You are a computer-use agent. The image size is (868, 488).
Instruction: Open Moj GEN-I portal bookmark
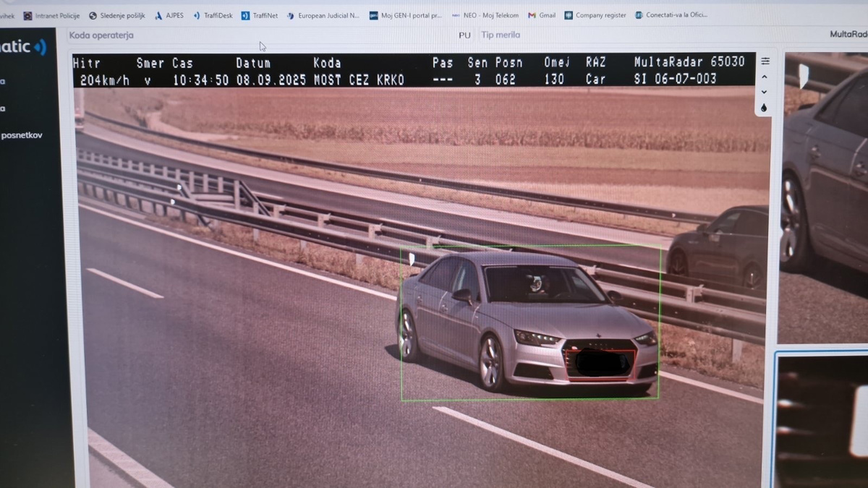point(405,15)
